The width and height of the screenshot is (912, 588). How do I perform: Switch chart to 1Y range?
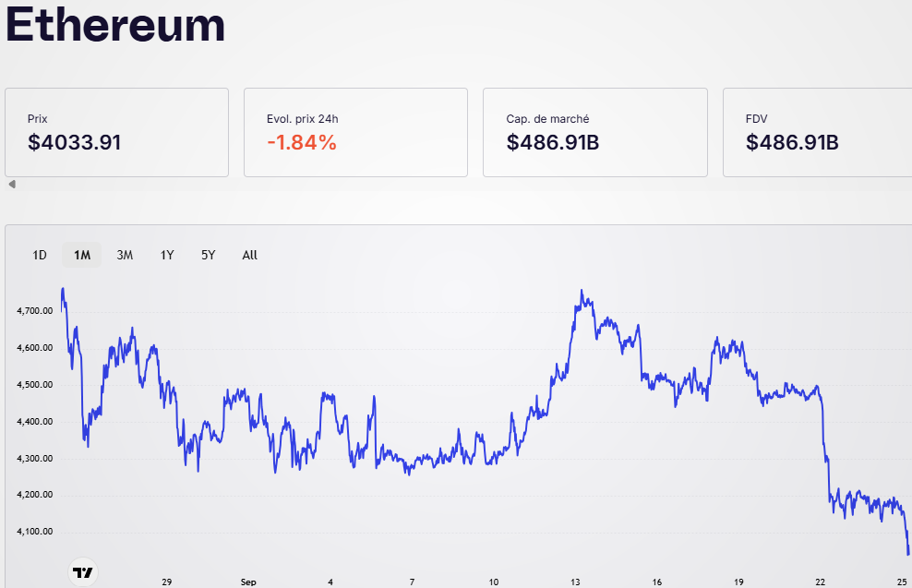[x=167, y=255]
